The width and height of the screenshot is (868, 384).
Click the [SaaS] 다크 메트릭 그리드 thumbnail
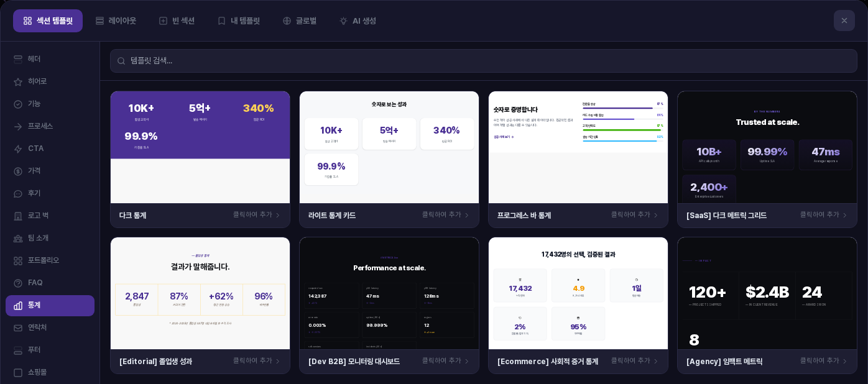pyautogui.click(x=767, y=147)
